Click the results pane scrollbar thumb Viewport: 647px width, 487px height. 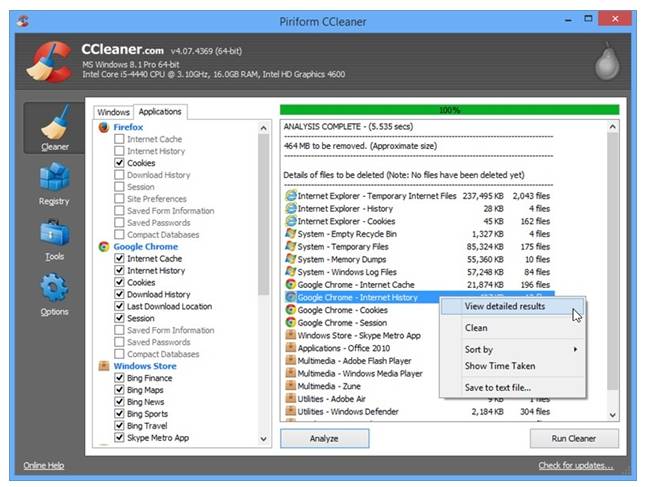pyautogui.click(x=612, y=261)
